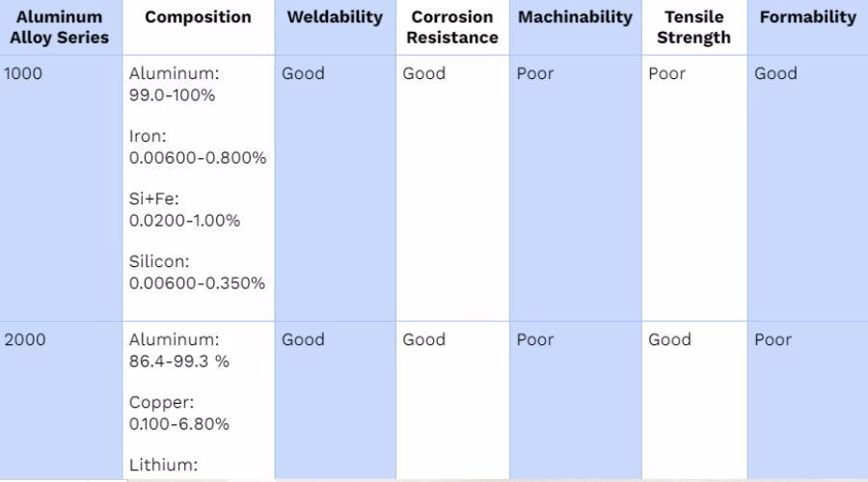Select the Composition column header

click(198, 17)
